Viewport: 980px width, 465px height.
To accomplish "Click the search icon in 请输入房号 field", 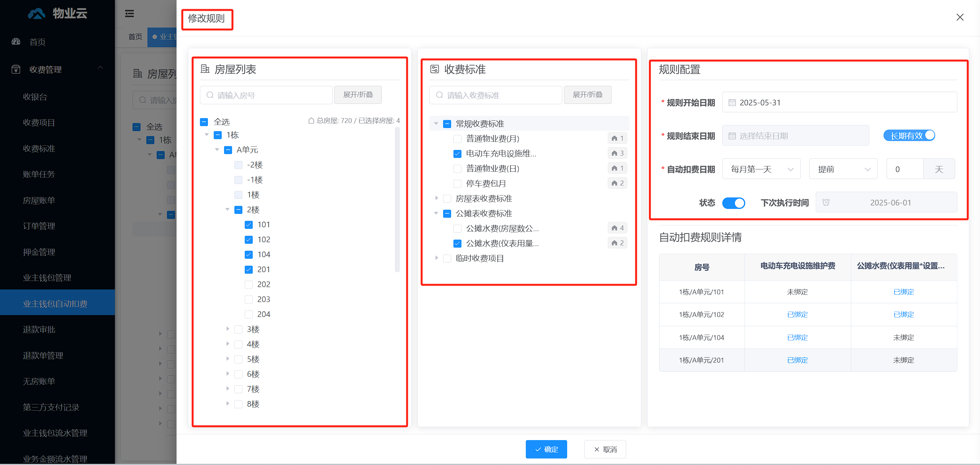I will [210, 95].
